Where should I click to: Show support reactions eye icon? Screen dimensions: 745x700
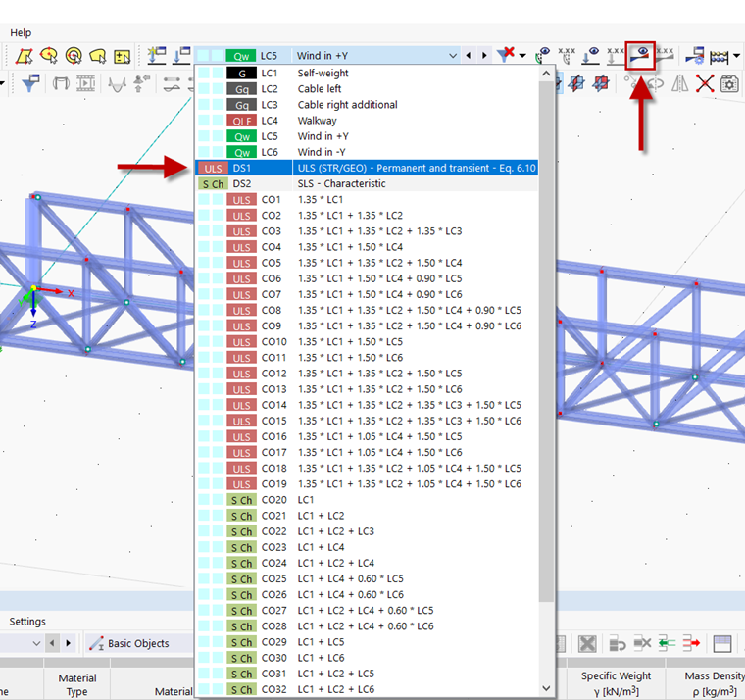click(x=542, y=55)
